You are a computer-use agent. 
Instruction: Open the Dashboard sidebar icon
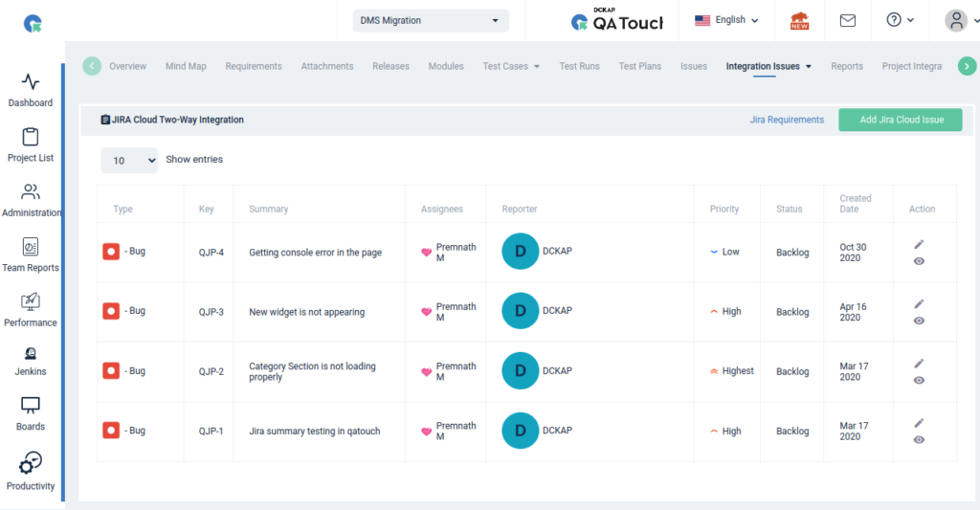[31, 83]
